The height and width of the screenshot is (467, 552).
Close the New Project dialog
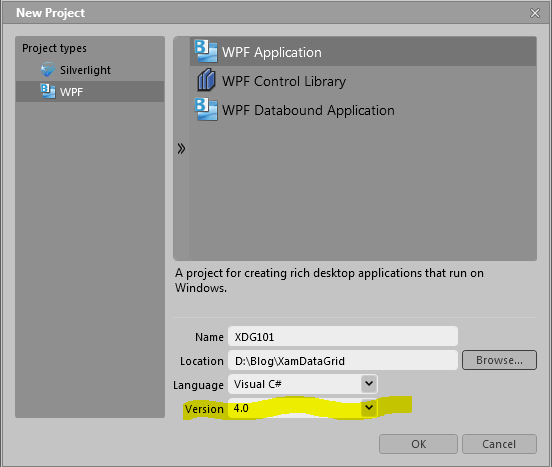[535, 13]
